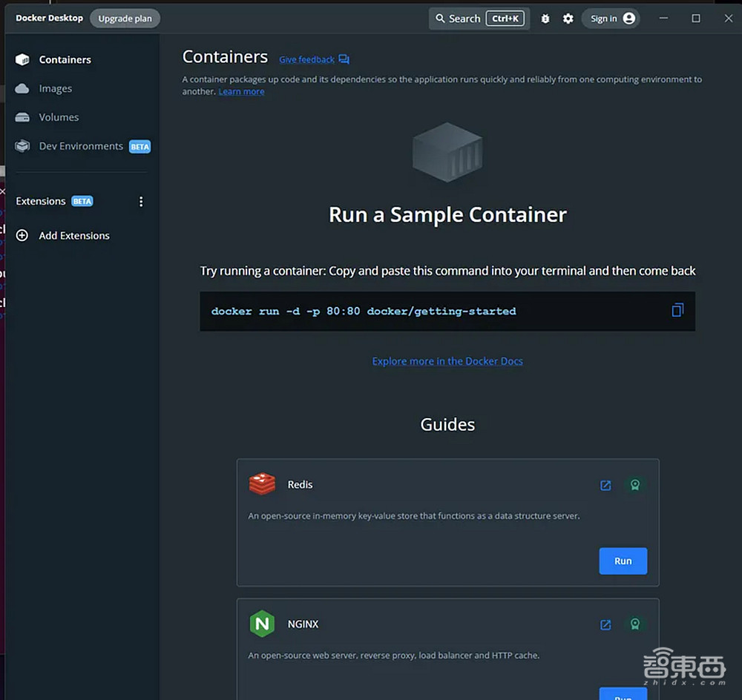Screen dimensions: 742x700
Task: Click the Sign in button
Action: tap(612, 19)
